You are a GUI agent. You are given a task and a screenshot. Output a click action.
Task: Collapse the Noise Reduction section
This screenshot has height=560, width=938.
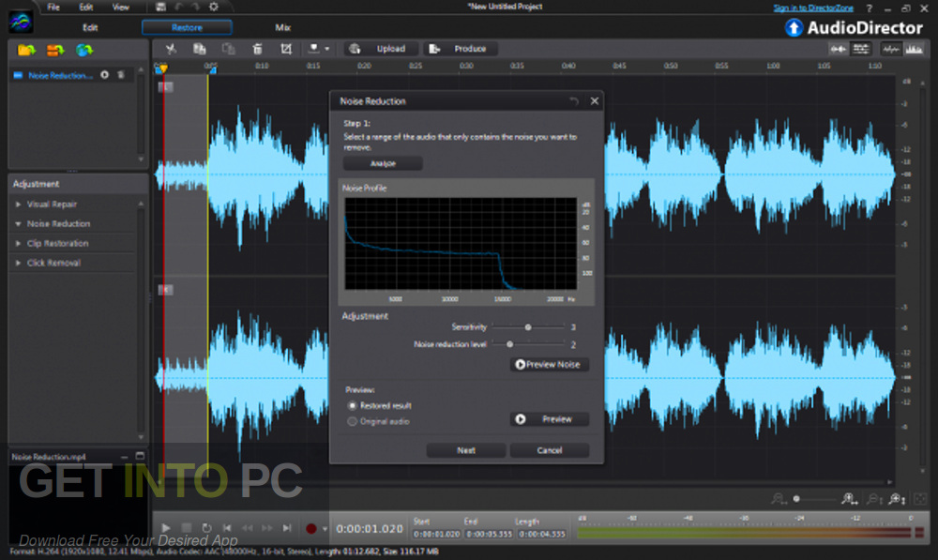point(18,224)
